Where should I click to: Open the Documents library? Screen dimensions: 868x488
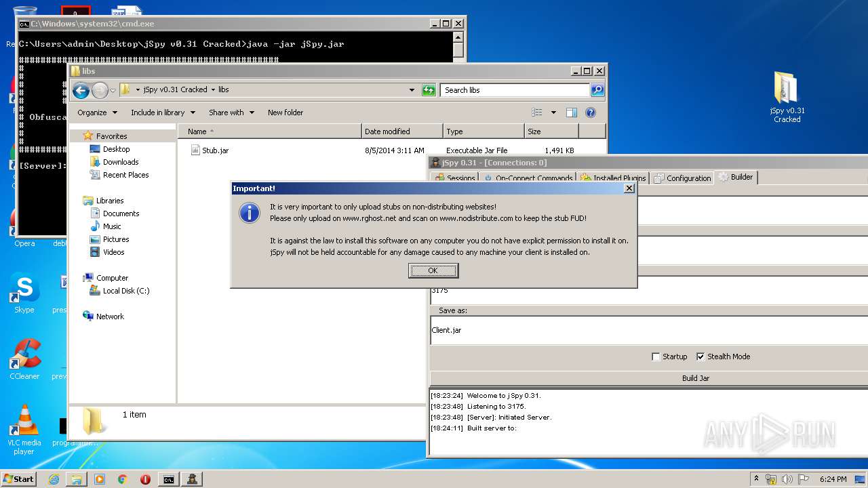[121, 213]
